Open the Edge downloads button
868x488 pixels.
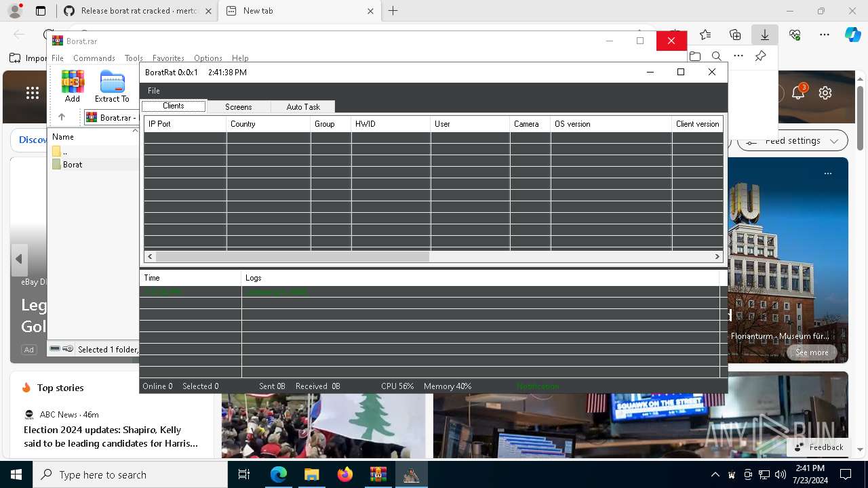coord(764,35)
